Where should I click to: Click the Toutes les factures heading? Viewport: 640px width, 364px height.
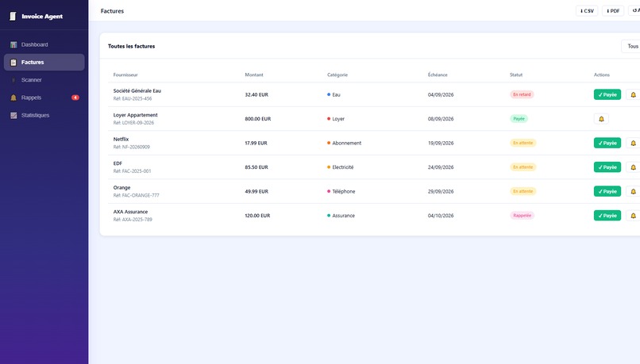132,46
